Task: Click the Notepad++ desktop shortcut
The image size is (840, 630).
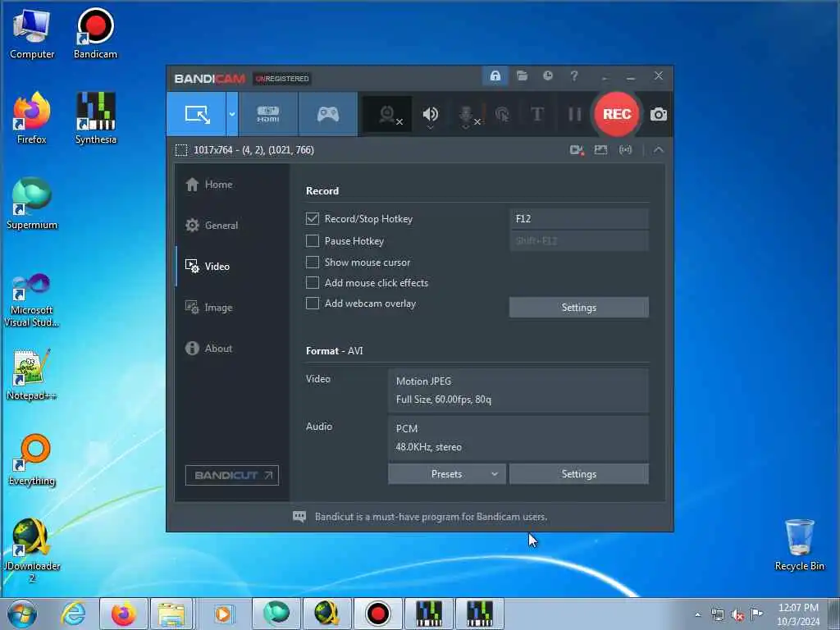Action: 32,375
